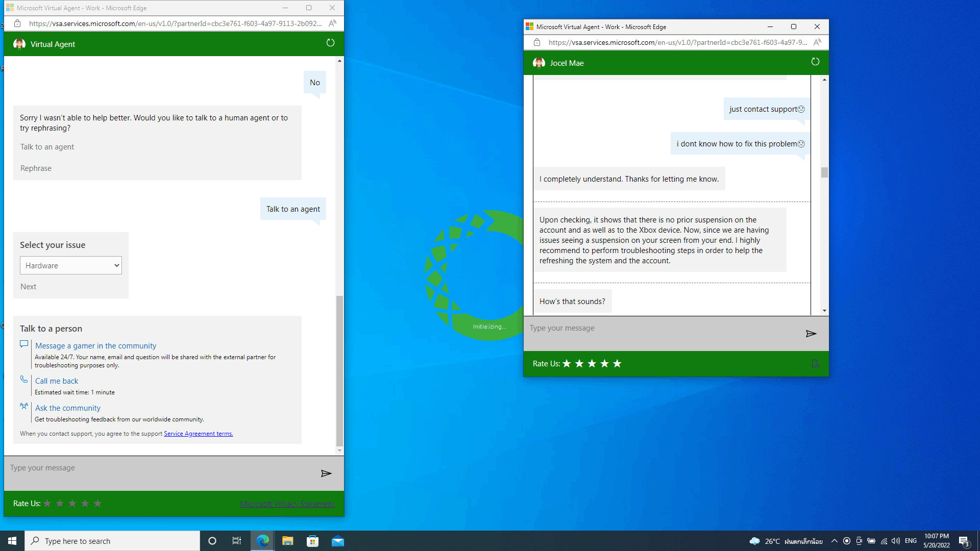The width and height of the screenshot is (980, 551).
Task: Click 'just contact support' message bubble
Action: coord(767,109)
